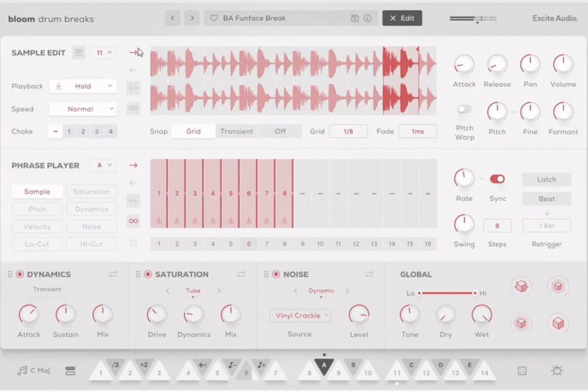This screenshot has height=391, width=588.
Task: Click the Grid 1/8 value field
Action: tap(348, 131)
